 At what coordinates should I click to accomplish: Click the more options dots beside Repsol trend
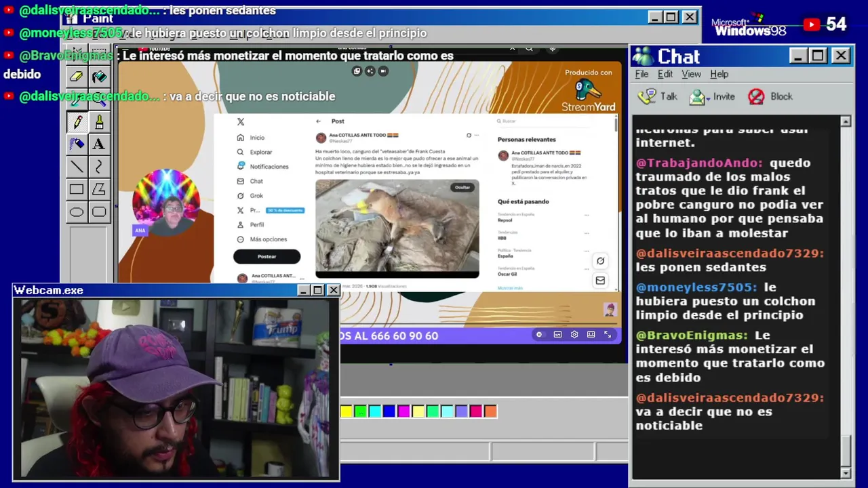(x=587, y=216)
